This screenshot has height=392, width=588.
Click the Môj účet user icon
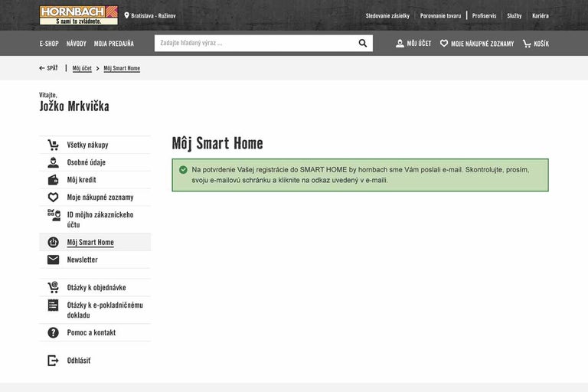[x=400, y=44]
